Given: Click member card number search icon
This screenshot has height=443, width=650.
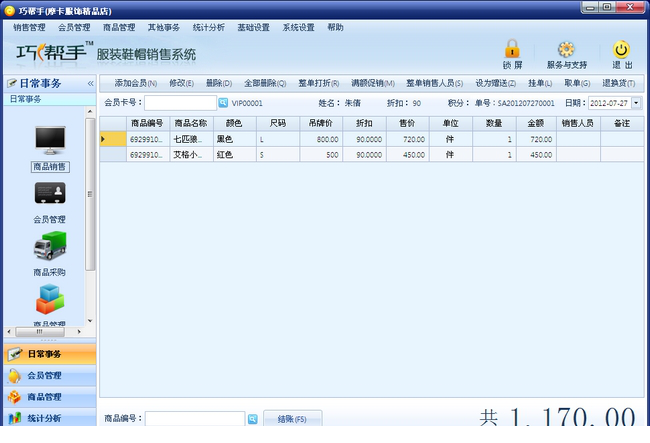Looking at the screenshot, I should pyautogui.click(x=223, y=102).
